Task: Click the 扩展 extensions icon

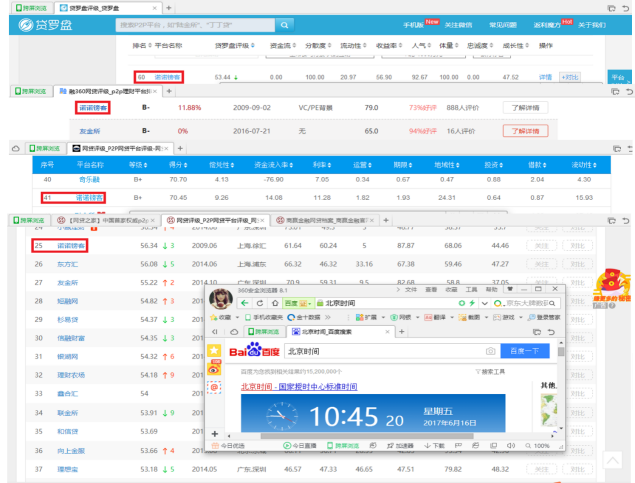Action: click(359, 317)
